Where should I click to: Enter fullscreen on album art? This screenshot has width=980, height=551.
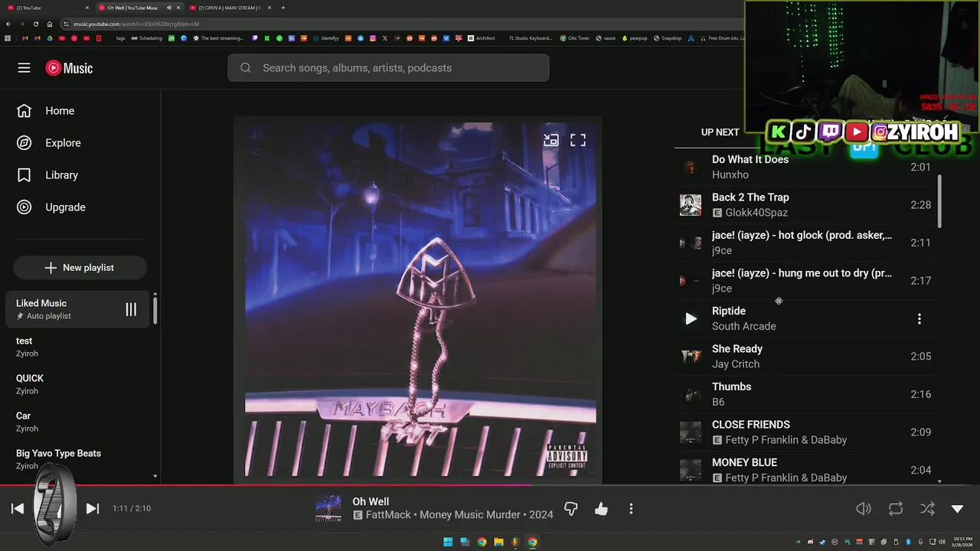(578, 140)
